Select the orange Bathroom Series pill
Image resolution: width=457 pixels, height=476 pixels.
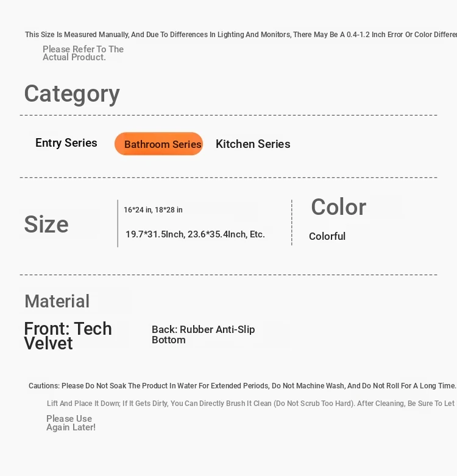pyautogui.click(x=158, y=144)
